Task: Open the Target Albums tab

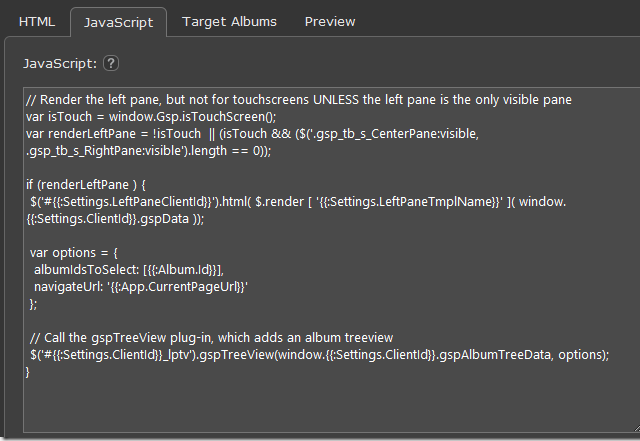Action: pos(229,22)
